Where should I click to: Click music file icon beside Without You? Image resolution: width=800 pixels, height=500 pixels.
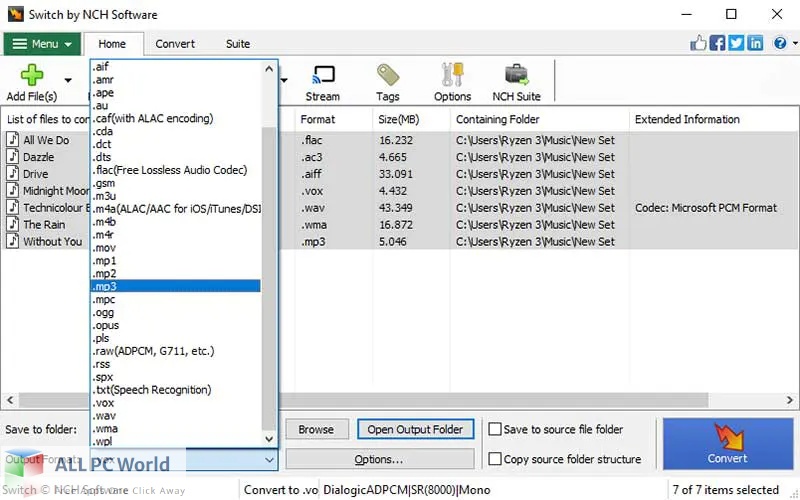tap(13, 241)
